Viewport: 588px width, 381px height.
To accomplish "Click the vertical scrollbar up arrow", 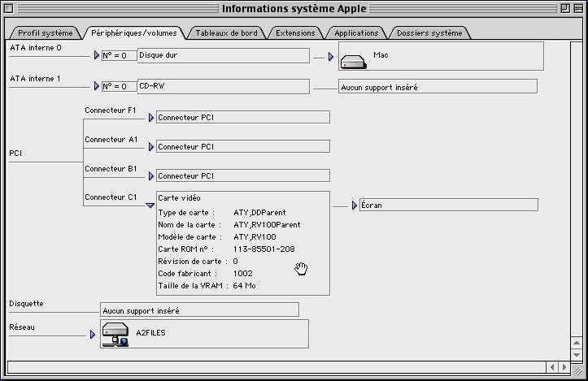I will tap(577, 343).
